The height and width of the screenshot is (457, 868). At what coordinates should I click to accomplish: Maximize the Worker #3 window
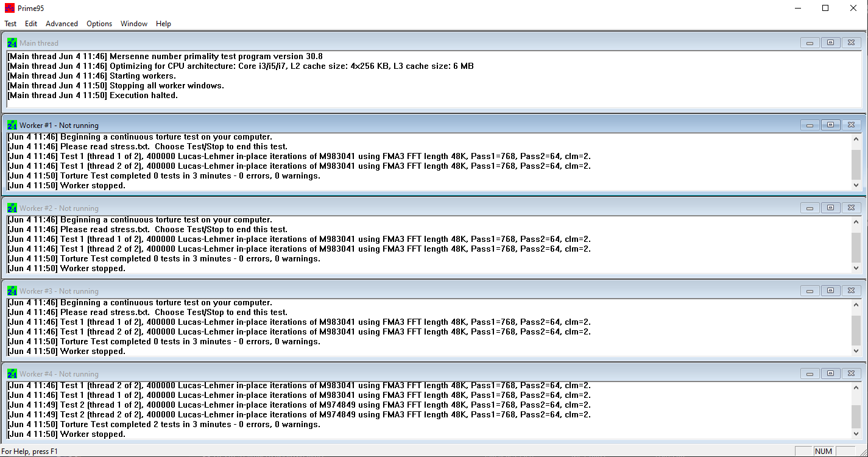tap(830, 291)
